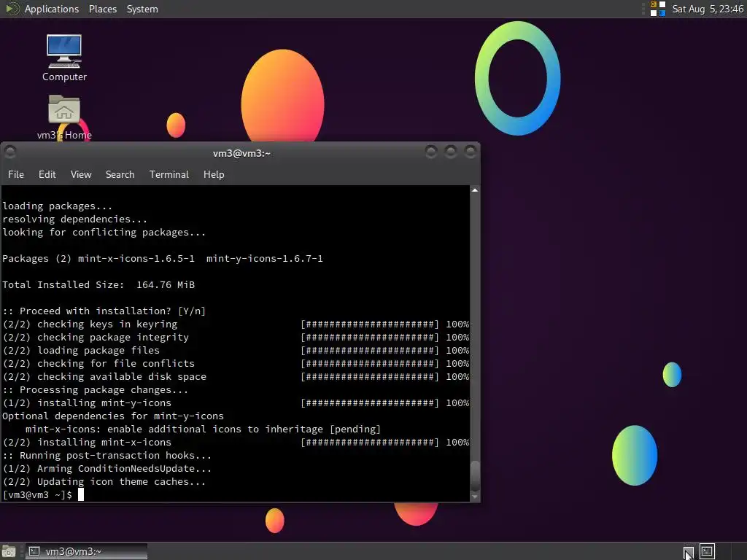Click the terminal scrollbar thumb
This screenshot has width=747, height=560.
click(474, 475)
